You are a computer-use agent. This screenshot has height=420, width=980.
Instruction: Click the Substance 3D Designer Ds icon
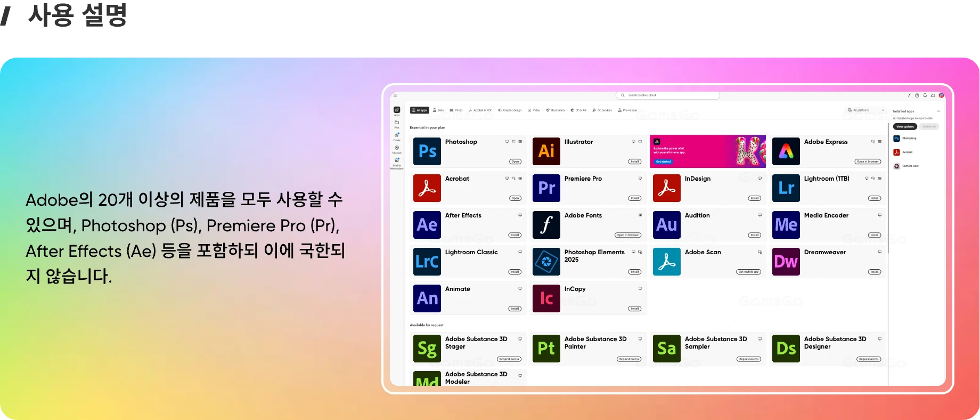point(786,349)
